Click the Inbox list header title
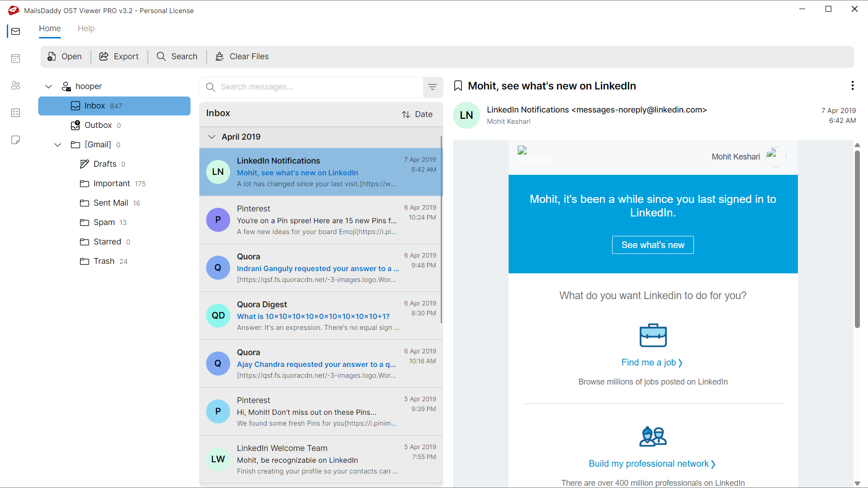868x488 pixels. [x=218, y=113]
